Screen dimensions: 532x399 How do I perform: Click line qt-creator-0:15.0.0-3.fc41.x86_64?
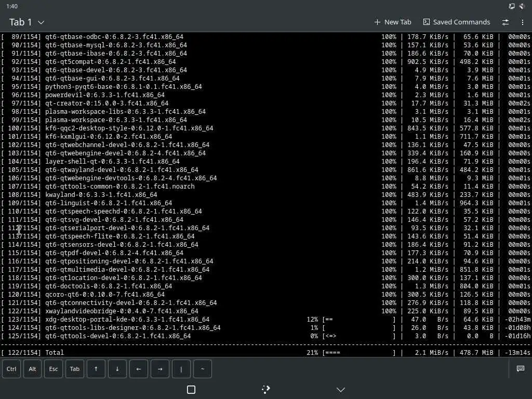pyautogui.click(x=107, y=103)
